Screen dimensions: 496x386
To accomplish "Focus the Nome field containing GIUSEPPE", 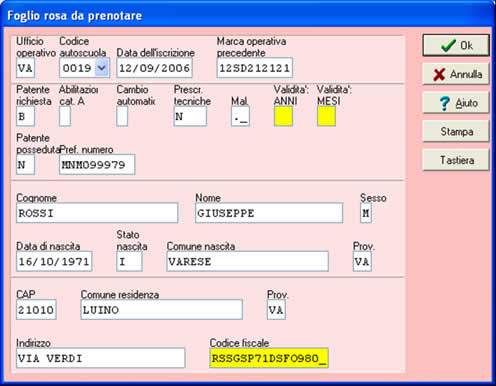I will click(x=269, y=213).
